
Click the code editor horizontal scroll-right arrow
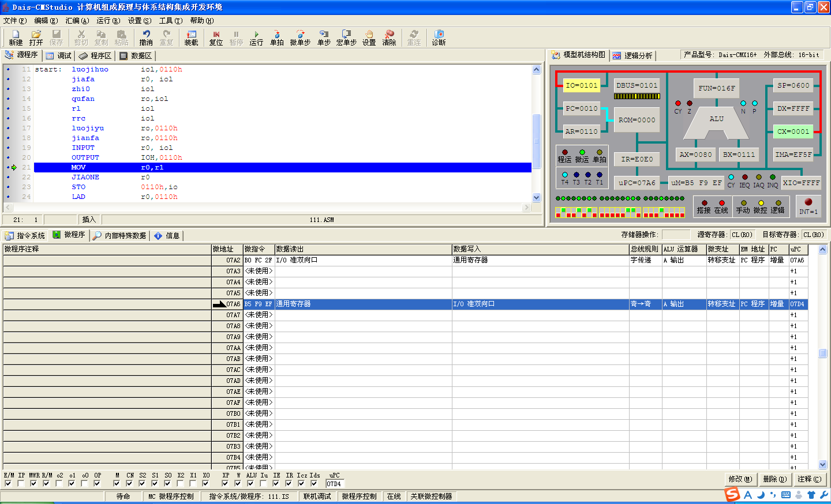(x=526, y=207)
